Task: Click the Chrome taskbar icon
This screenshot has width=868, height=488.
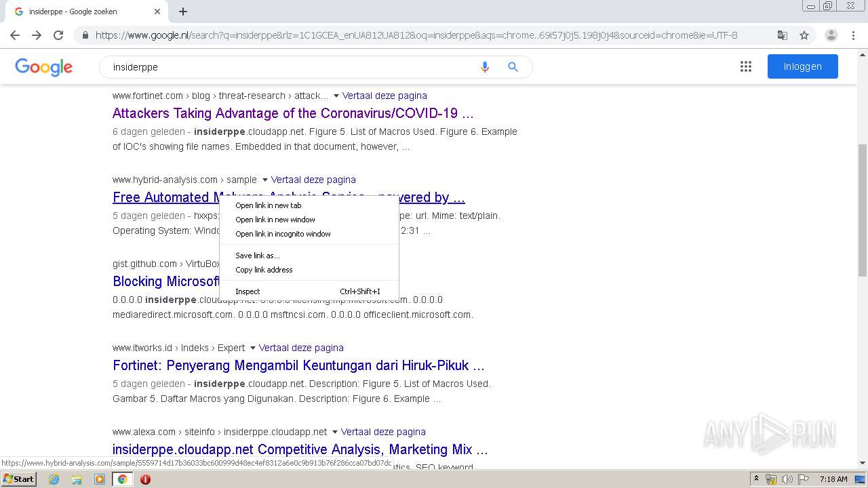Action: click(x=123, y=479)
